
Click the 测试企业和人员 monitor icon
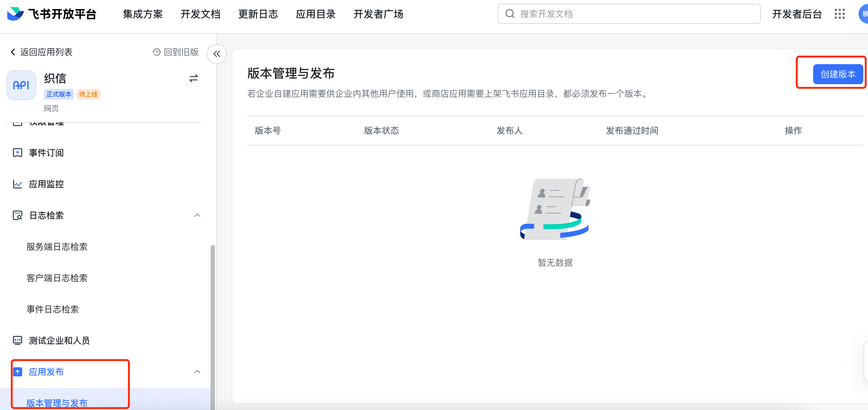[18, 340]
